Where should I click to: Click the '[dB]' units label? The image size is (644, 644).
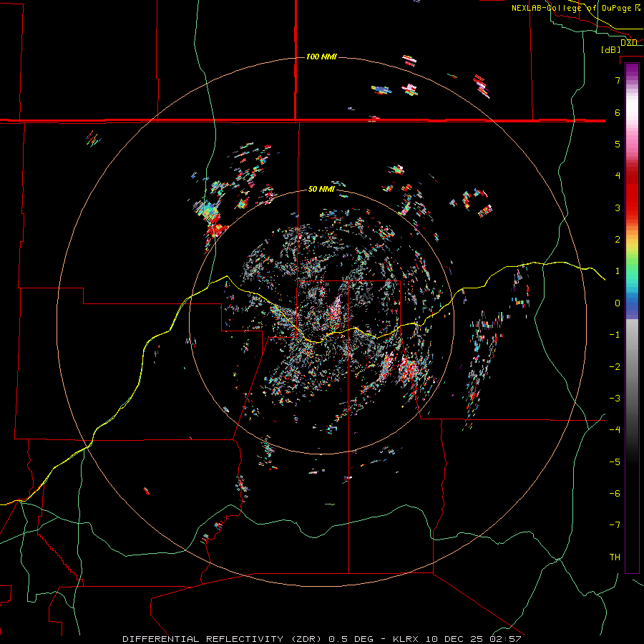(x=611, y=49)
